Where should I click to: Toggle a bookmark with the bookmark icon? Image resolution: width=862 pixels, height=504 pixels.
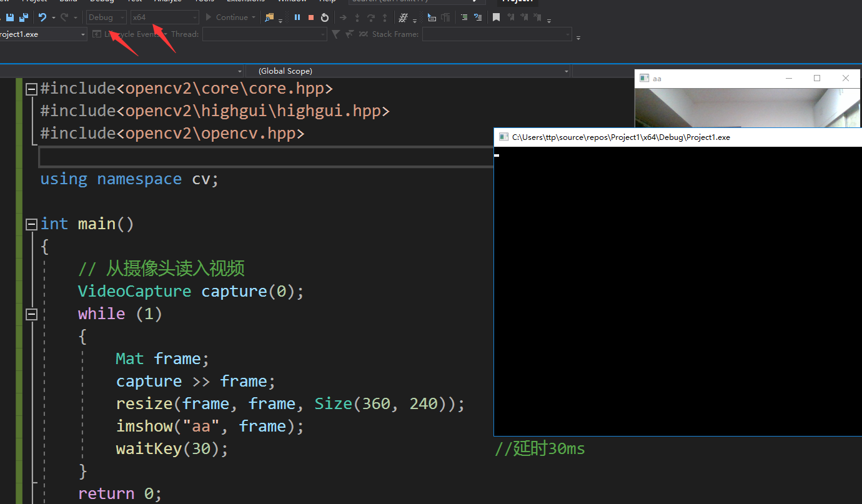point(496,17)
